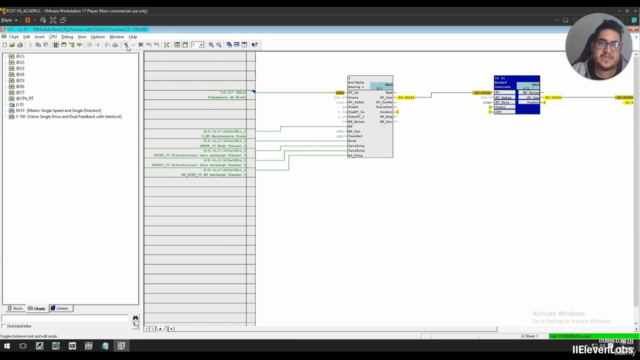640x360 pixels.
Task: Open the Window menu
Action: tap(117, 37)
